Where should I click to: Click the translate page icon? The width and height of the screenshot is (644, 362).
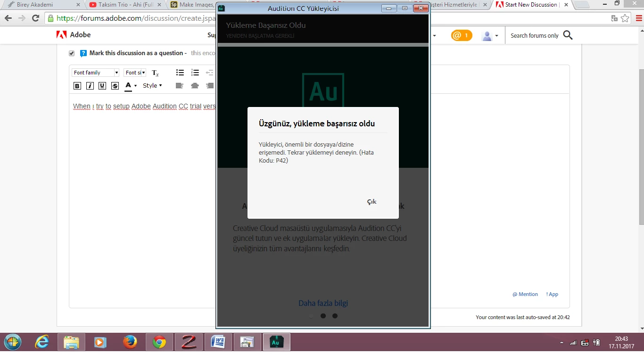[x=614, y=18]
